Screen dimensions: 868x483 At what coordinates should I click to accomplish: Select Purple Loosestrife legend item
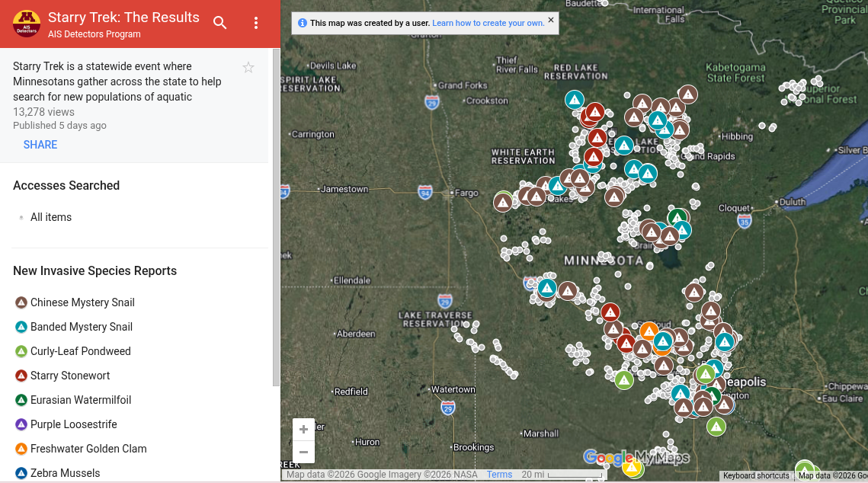74,424
